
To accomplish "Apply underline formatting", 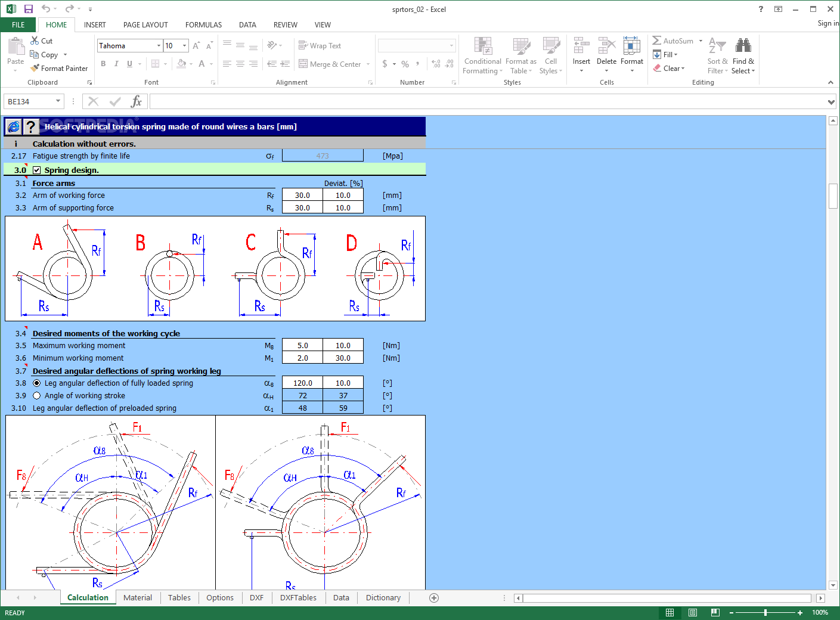I will 129,64.
